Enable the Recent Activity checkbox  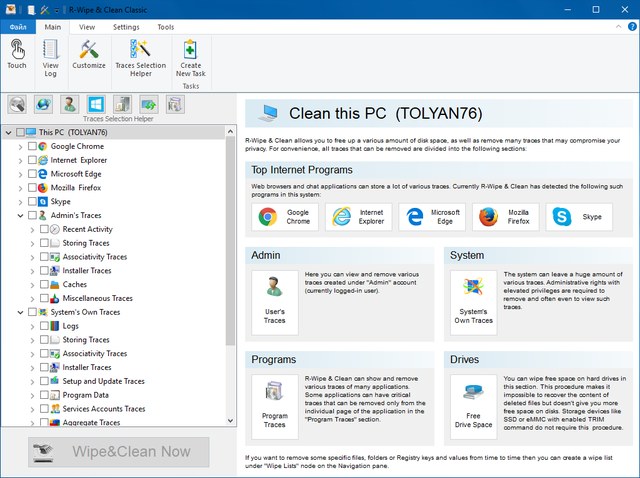tap(42, 229)
